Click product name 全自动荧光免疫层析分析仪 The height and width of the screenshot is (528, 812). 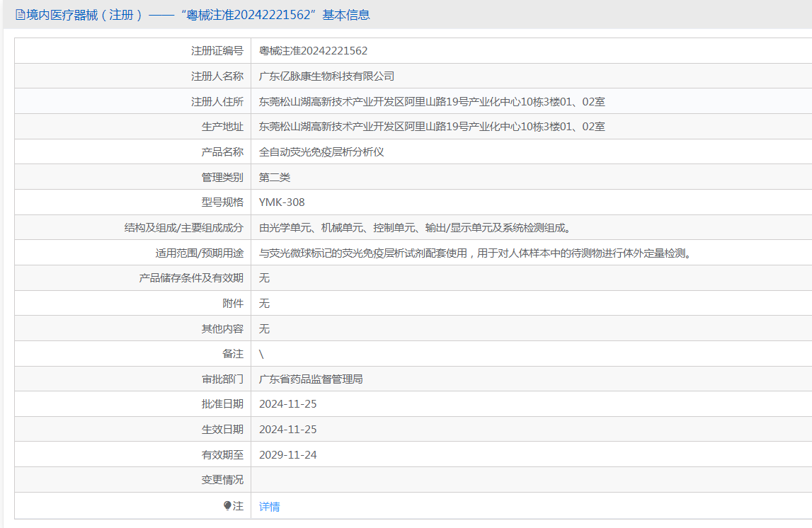[321, 151]
